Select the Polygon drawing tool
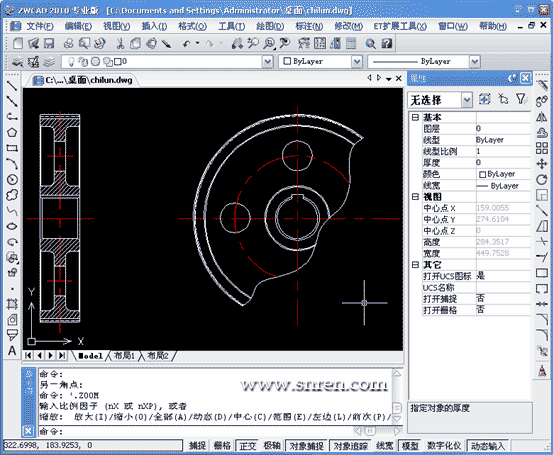 12,132
